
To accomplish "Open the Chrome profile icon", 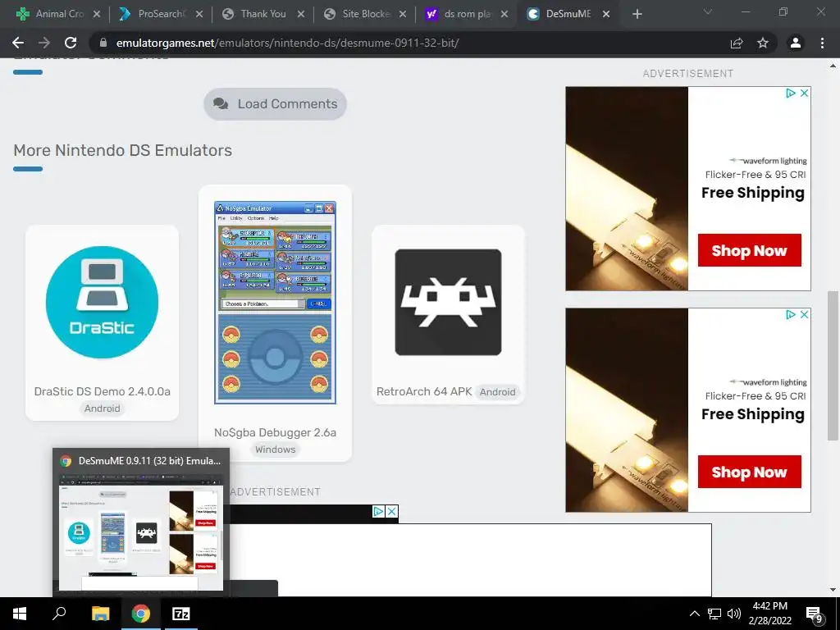I will coord(796,43).
